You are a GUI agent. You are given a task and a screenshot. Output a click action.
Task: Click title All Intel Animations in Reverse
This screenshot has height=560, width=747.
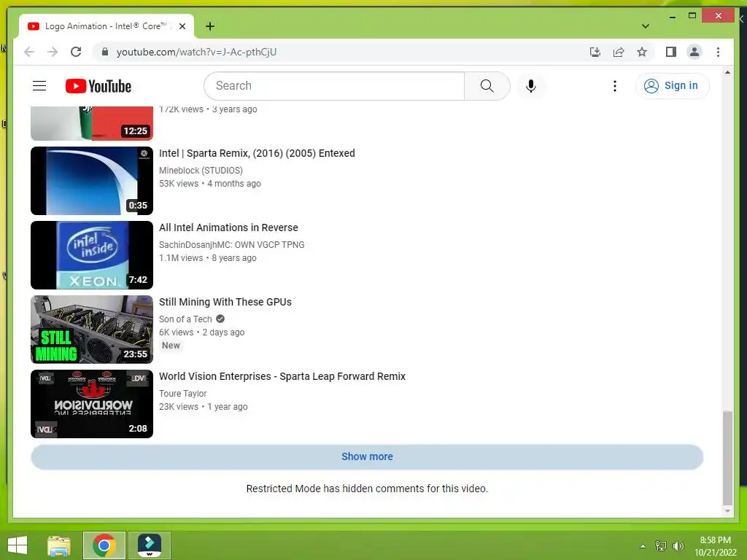228,227
